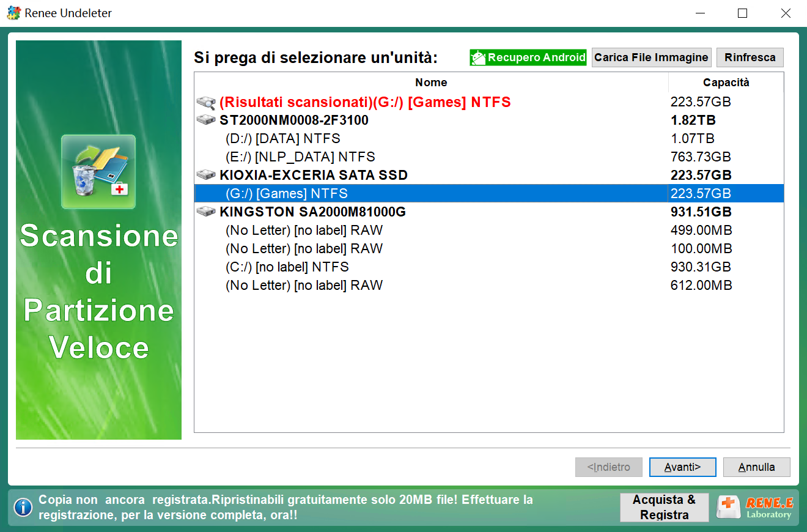807x532 pixels.
Task: Click the Renee Undeleter title bar app icon
Action: pos(13,13)
